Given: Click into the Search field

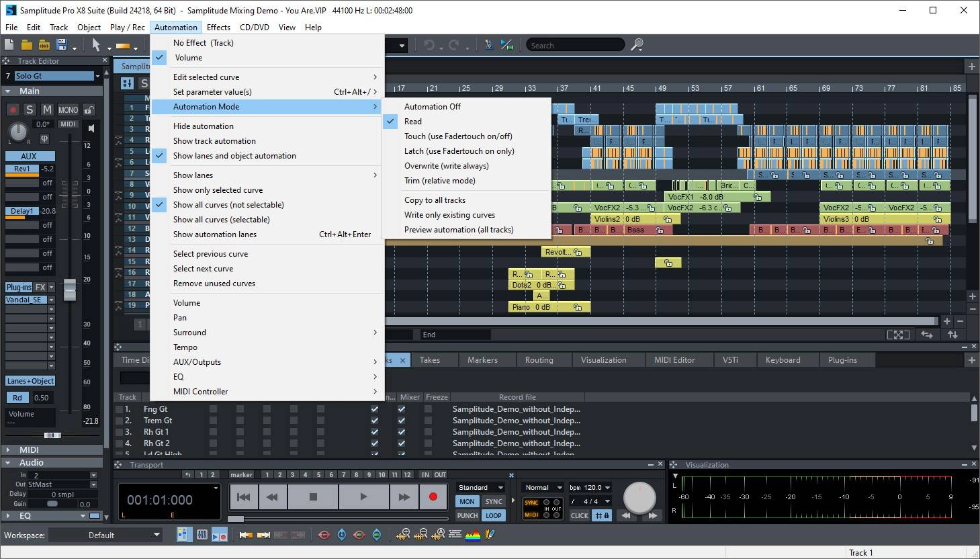Looking at the screenshot, I should coord(575,45).
